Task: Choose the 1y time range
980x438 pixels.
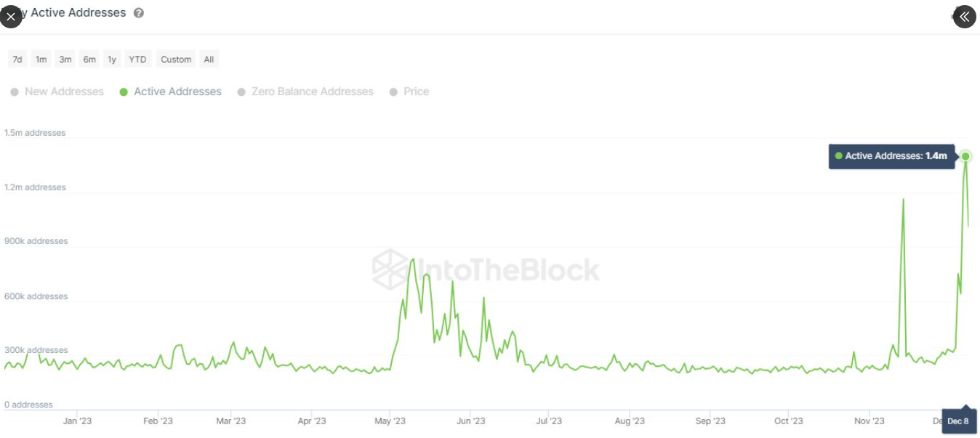Action: [x=112, y=60]
